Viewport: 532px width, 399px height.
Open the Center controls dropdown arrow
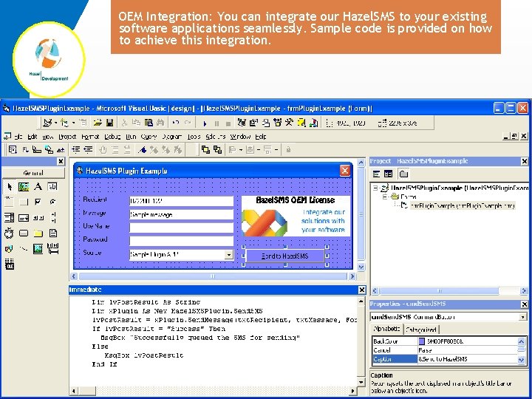(258, 149)
